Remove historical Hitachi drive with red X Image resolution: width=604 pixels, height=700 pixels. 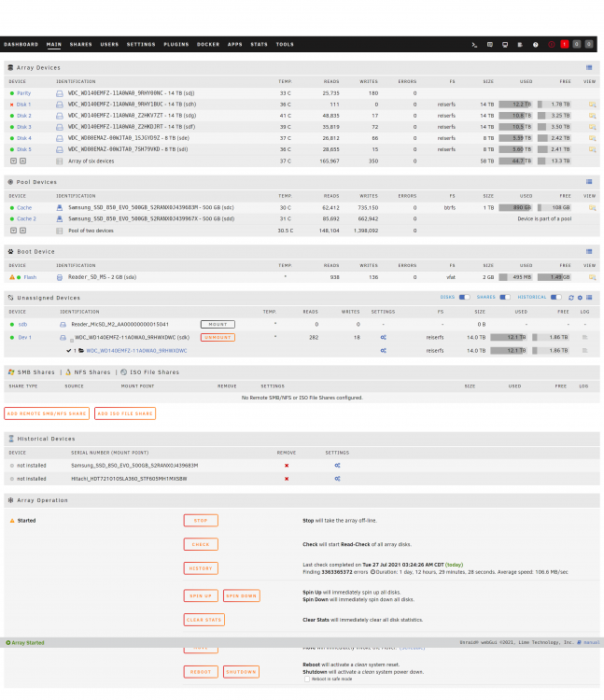(287, 479)
